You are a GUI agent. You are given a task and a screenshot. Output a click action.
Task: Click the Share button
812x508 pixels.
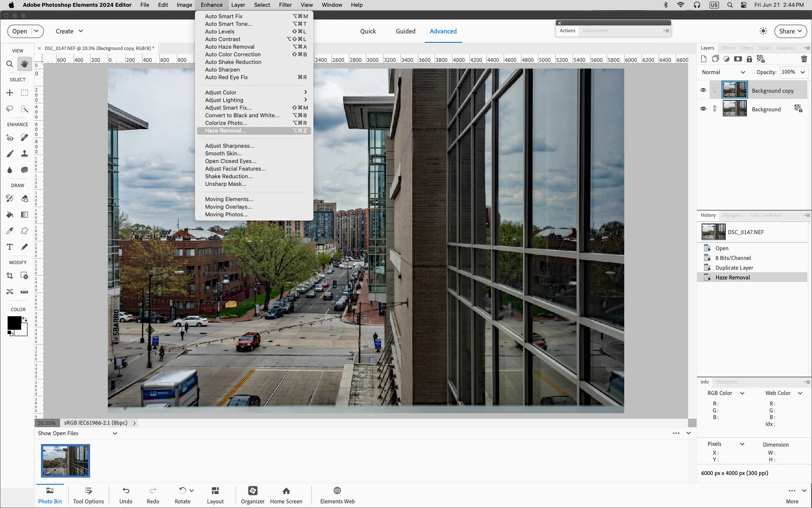pos(790,31)
